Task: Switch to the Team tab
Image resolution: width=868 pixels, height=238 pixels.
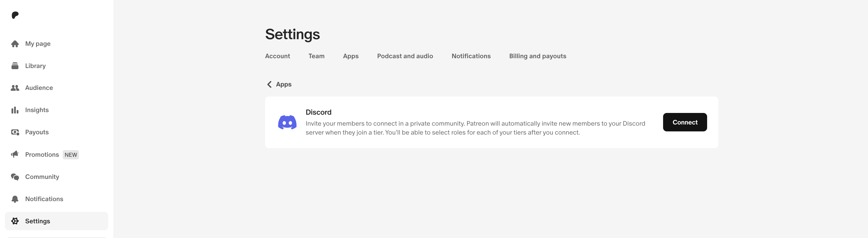Action: (316, 56)
